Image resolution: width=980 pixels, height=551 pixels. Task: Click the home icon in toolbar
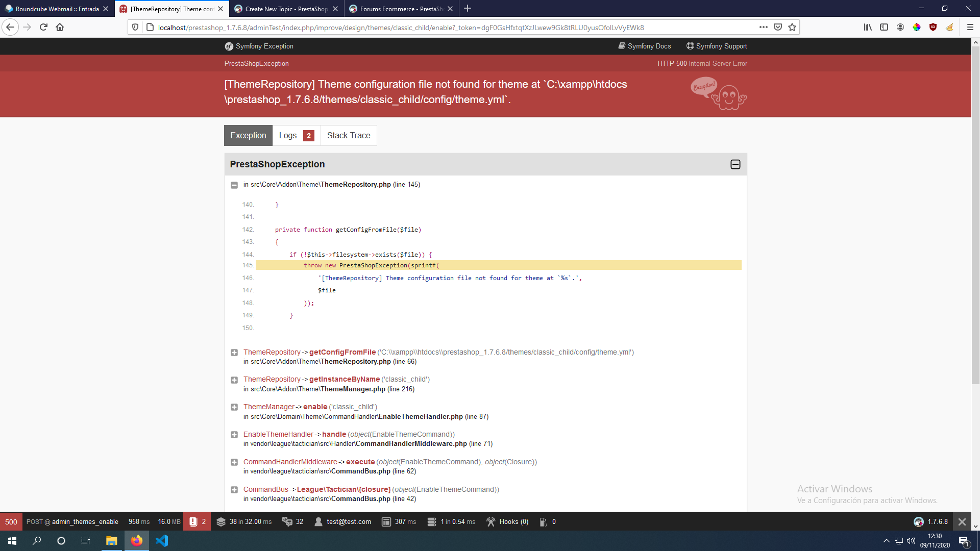60,27
